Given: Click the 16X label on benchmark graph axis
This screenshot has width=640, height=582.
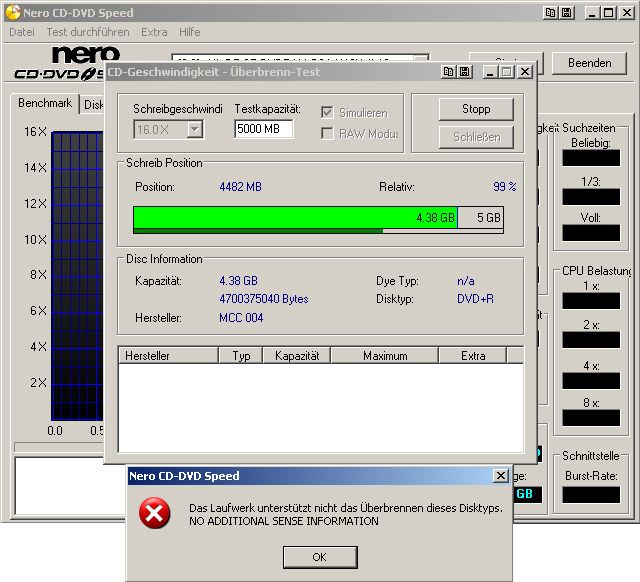Looking at the screenshot, I should (x=36, y=131).
